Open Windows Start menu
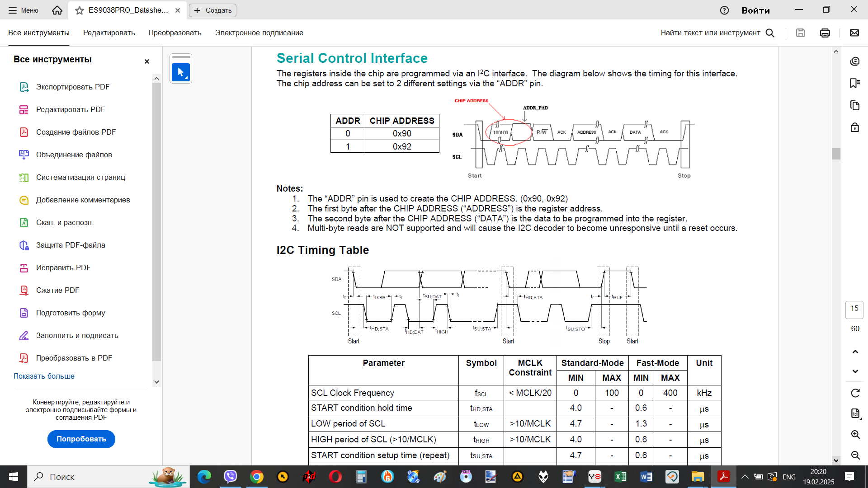Viewport: 868px width, 488px height. [14, 477]
